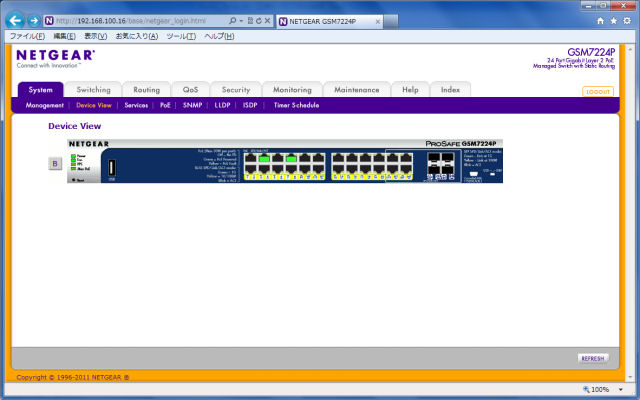Open the ISDP submenu
The width and height of the screenshot is (640, 400).
pyautogui.click(x=250, y=105)
